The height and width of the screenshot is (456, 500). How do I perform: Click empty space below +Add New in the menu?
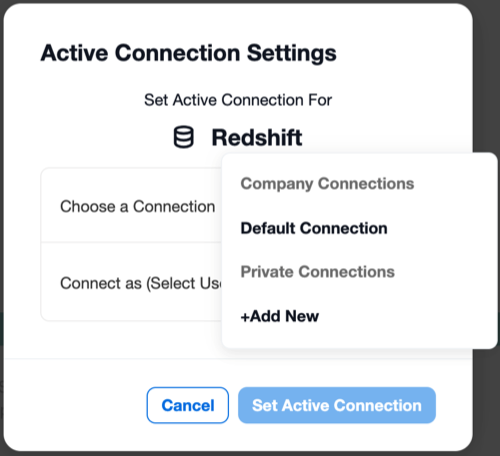pos(360,337)
